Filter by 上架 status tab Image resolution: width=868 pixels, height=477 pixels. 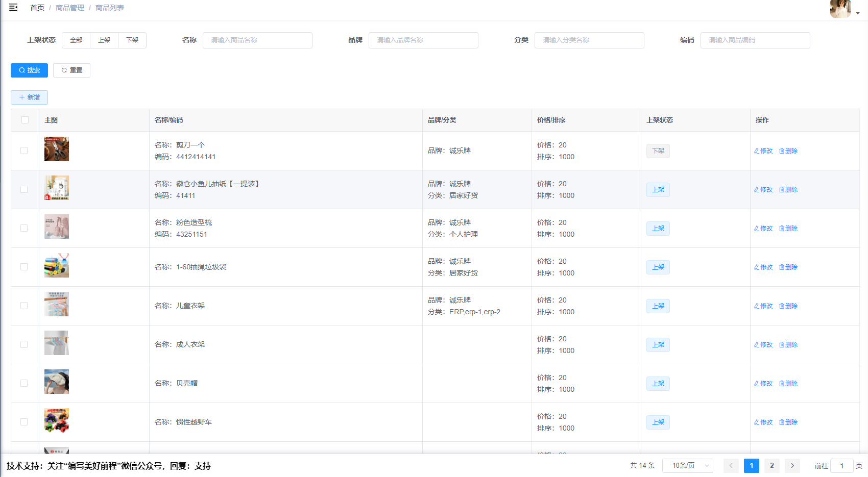[x=104, y=40]
